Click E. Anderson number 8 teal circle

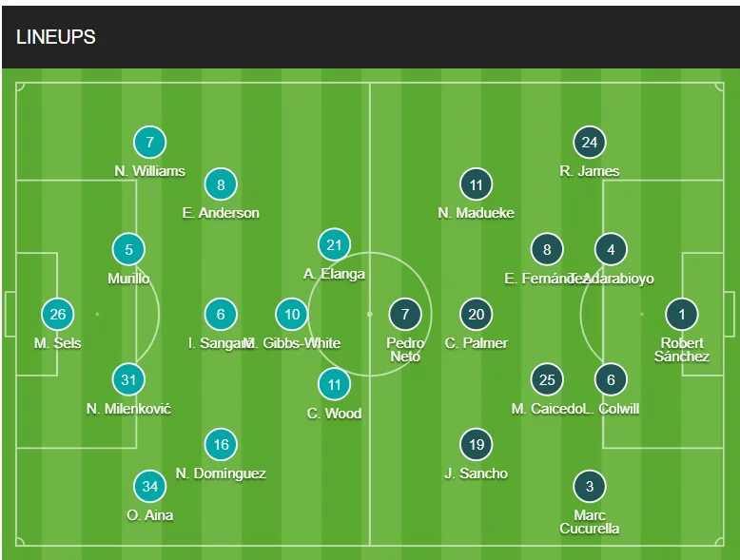coord(221,184)
